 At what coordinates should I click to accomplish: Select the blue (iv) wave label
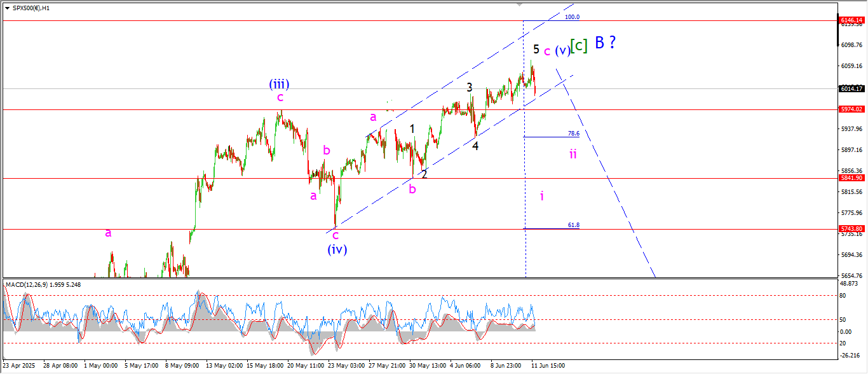(x=337, y=249)
